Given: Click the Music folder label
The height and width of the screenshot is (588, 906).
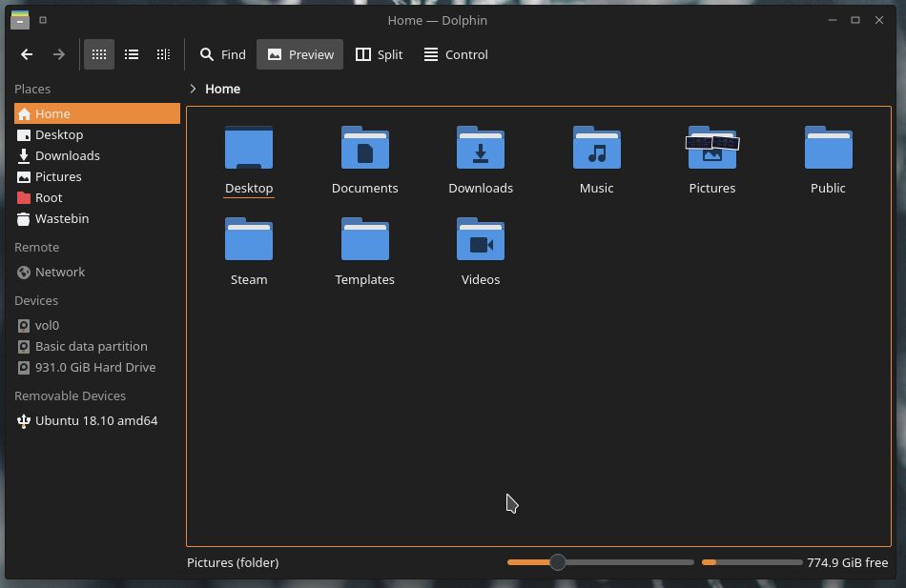Looking at the screenshot, I should pyautogui.click(x=596, y=189).
